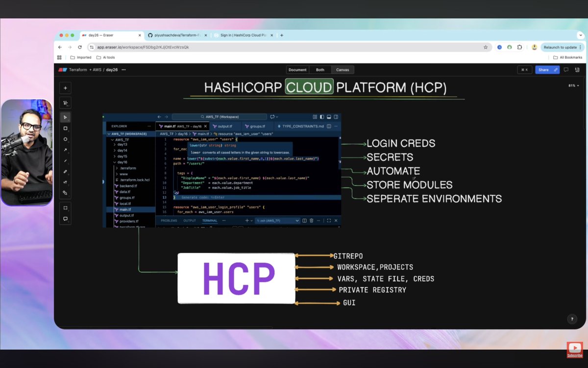Open the Imported bookmarks folder
The width and height of the screenshot is (588, 368).
tap(81, 57)
